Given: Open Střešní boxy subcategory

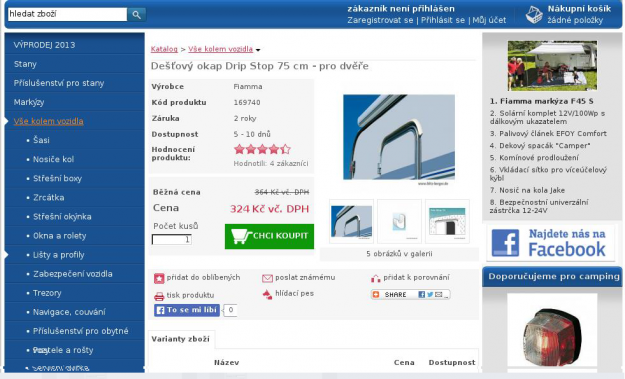Looking at the screenshot, I should 57,179.
